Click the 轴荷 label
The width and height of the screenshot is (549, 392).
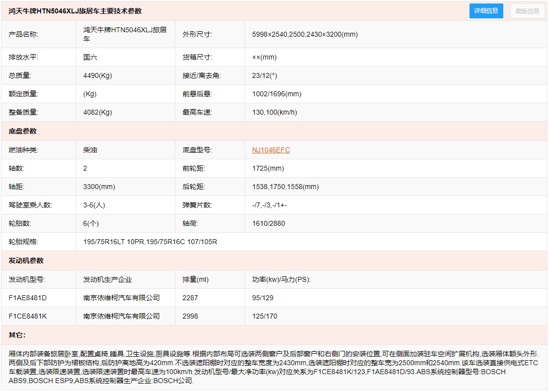tap(190, 223)
